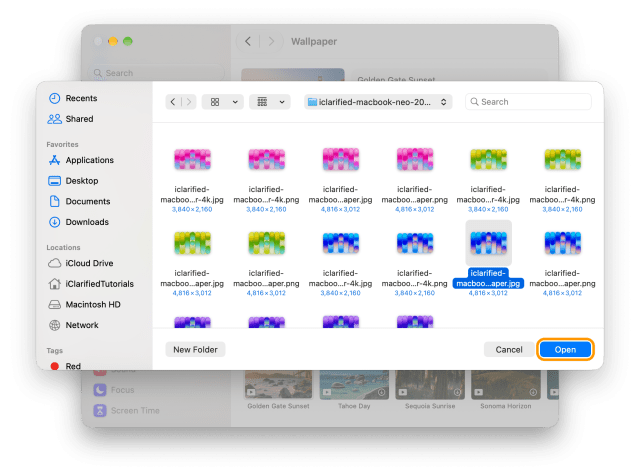Select iCloud Drive location
Screen dimensions: 640x475
tap(80, 263)
